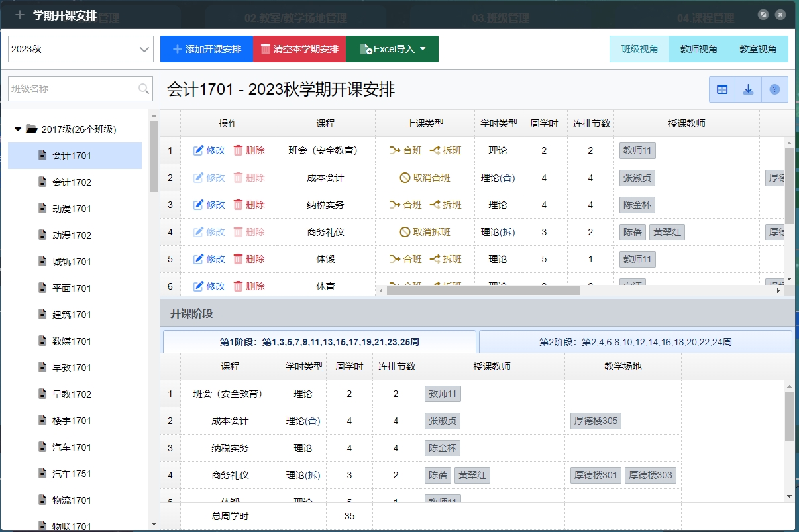Click 陈金杯 teacher tag in the upper table
This screenshot has height=532, width=799.
(637, 205)
